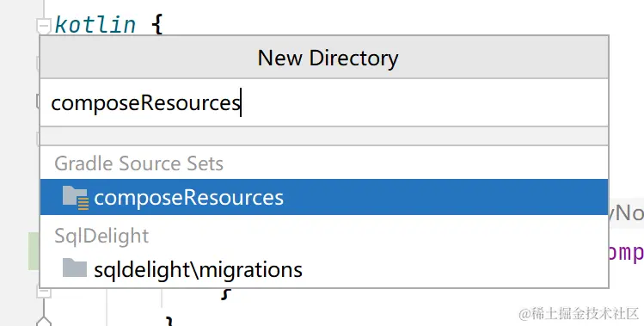Choose the sqldelight\migrations suggestion
This screenshot has width=644, height=326.
coord(324,269)
